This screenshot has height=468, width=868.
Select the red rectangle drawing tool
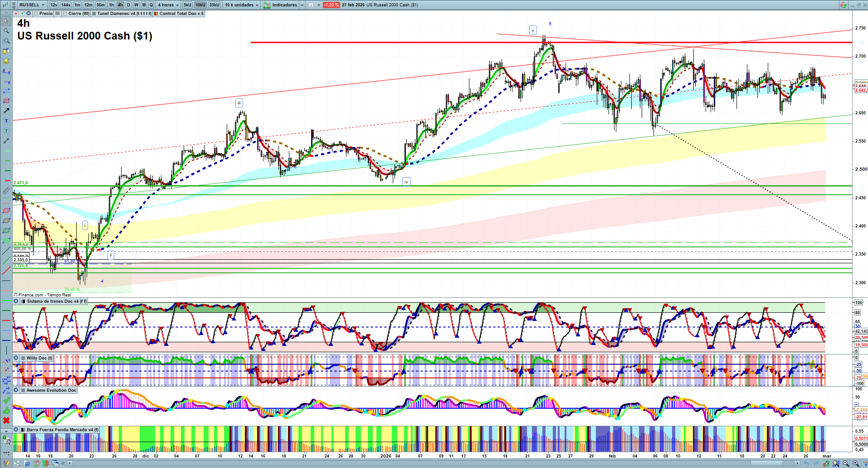tap(6, 101)
